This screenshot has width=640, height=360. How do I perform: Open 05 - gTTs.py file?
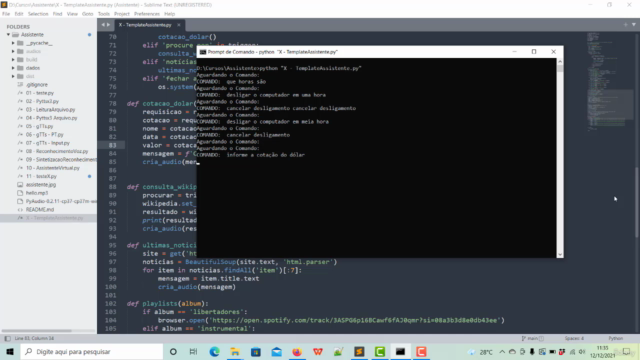39,127
